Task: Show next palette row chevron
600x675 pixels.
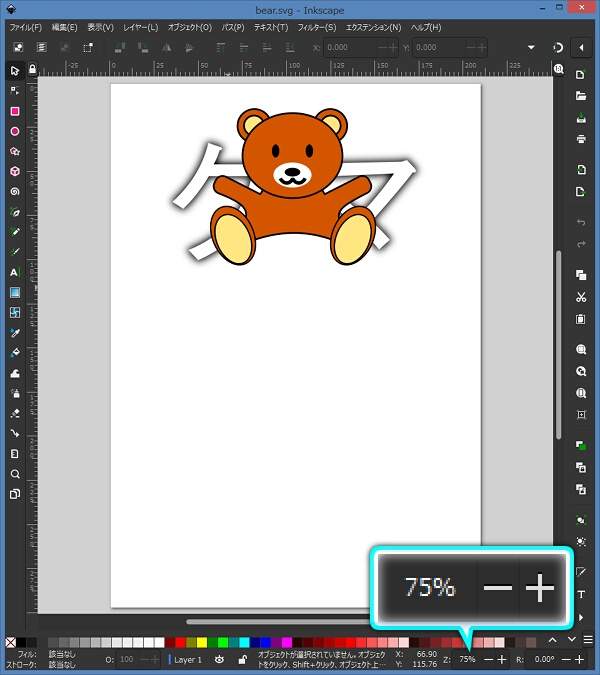Action: tap(571, 640)
